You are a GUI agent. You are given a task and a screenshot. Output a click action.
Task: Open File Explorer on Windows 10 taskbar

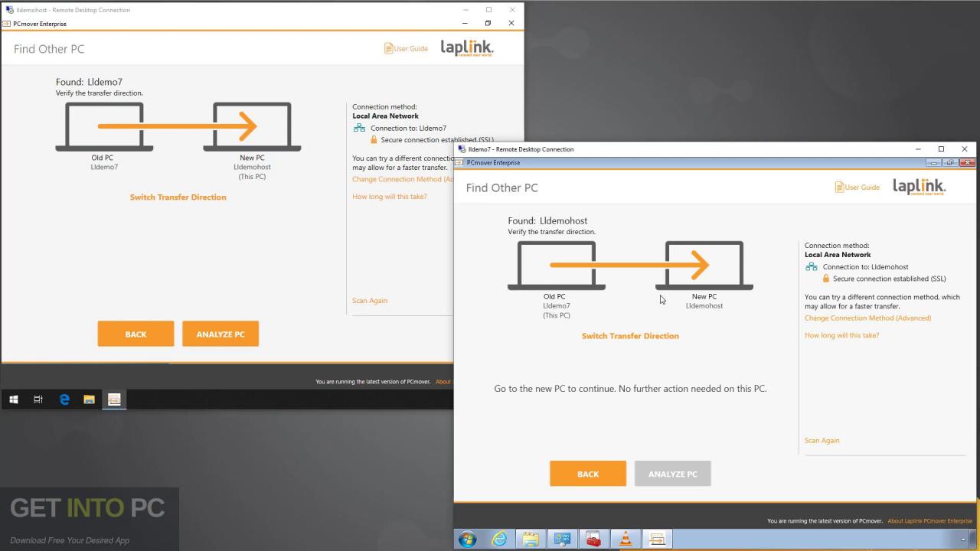click(89, 399)
